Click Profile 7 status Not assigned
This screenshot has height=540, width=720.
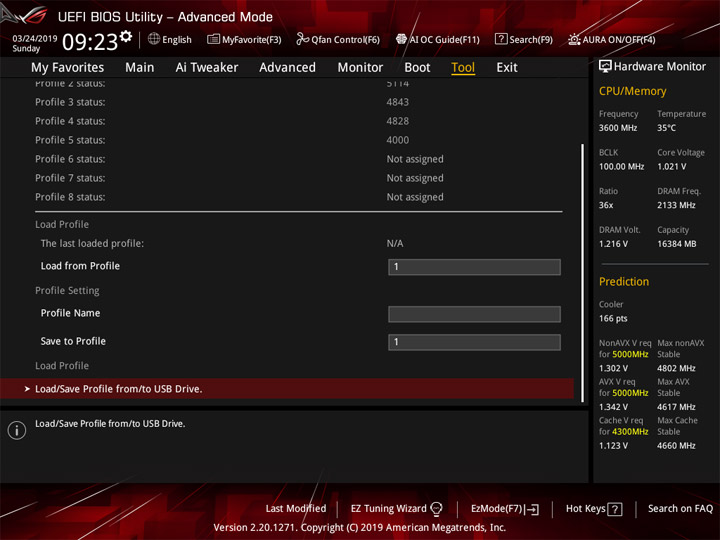coord(415,178)
